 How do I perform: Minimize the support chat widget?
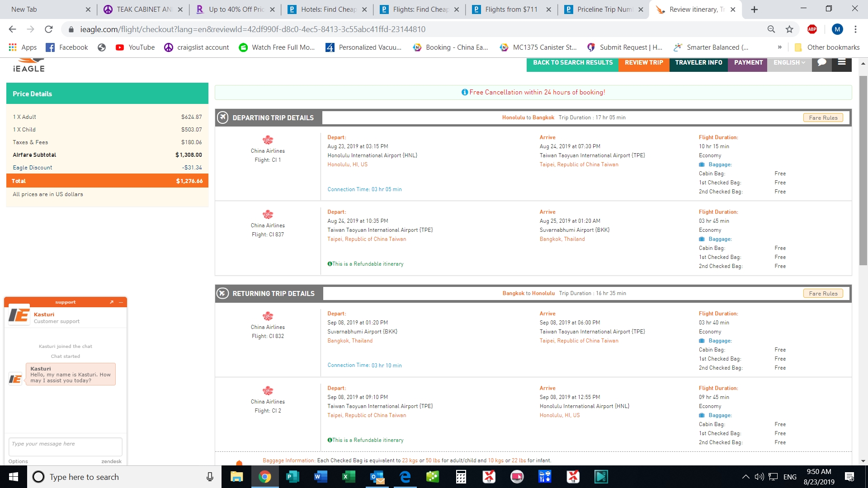point(121,302)
